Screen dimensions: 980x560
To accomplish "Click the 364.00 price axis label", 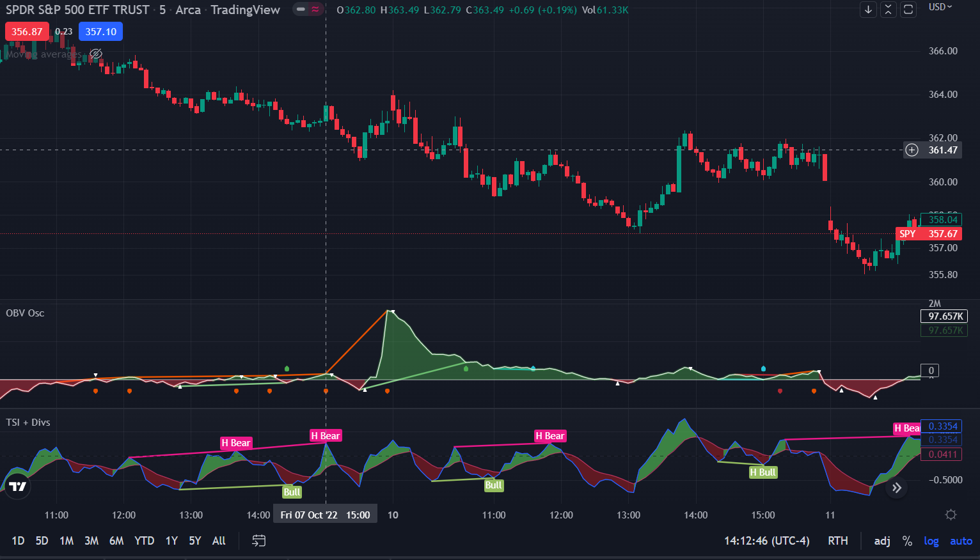I will (x=943, y=95).
